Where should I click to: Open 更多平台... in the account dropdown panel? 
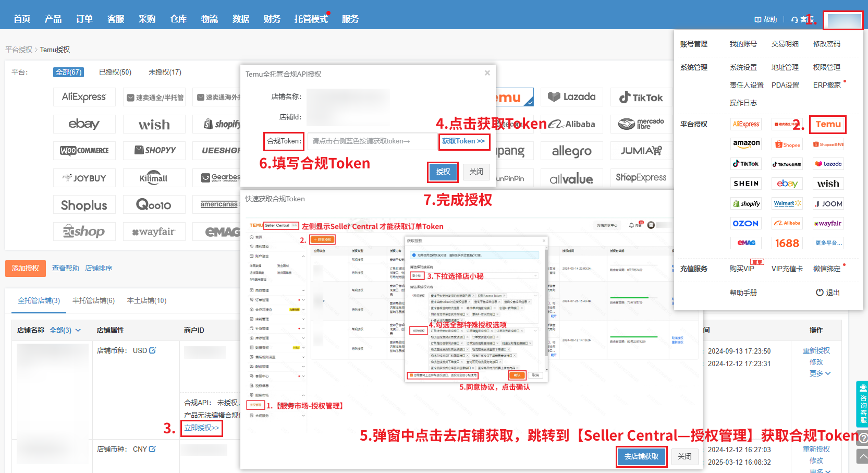[x=828, y=243]
